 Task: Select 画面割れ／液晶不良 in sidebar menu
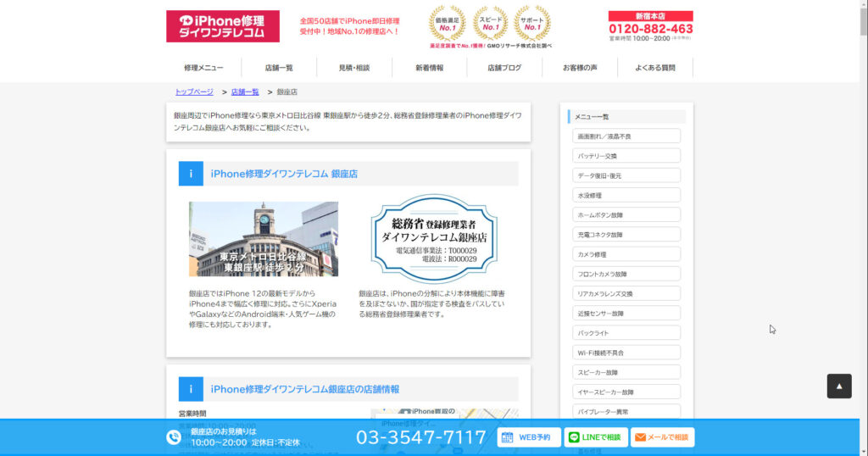tap(626, 136)
